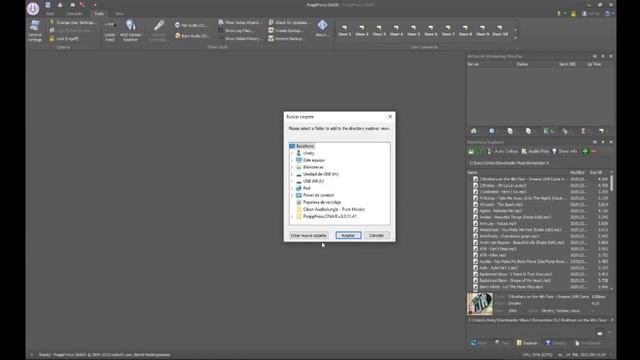Run the User 5 command
Image resolution: width=640 pixels, height=360 pixels.
click(413, 31)
